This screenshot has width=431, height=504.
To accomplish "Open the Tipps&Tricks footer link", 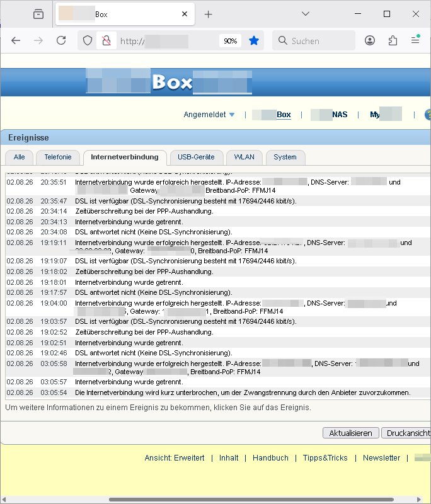I will 325,458.
